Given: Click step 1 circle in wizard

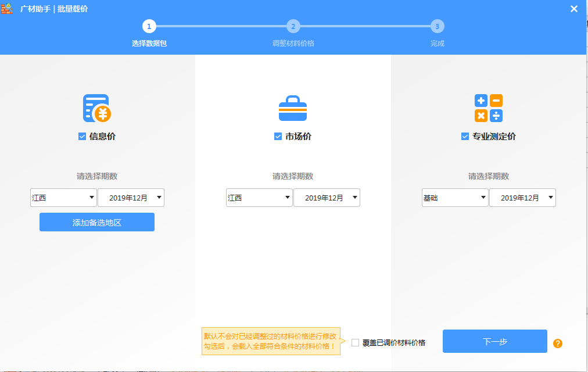Looking at the screenshot, I should [x=149, y=26].
